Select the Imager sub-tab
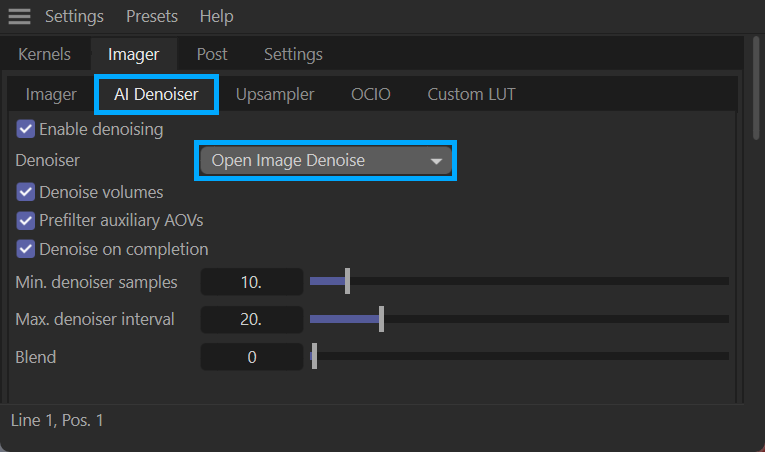The width and height of the screenshot is (765, 452). click(51, 95)
